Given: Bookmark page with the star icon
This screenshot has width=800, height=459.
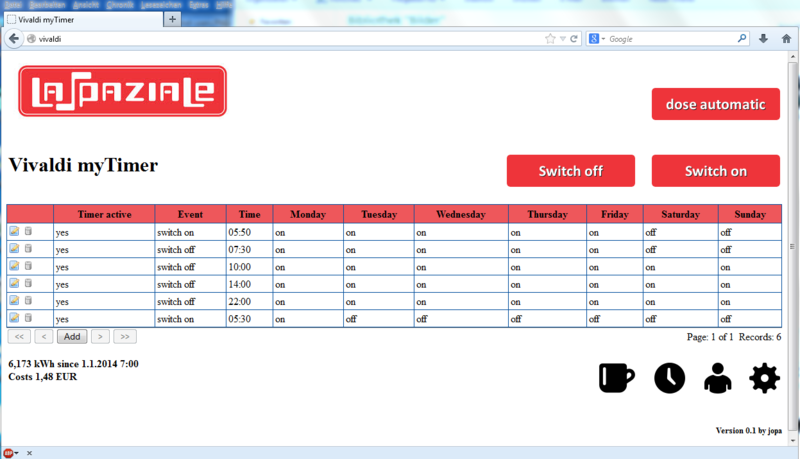Looking at the screenshot, I should point(550,39).
